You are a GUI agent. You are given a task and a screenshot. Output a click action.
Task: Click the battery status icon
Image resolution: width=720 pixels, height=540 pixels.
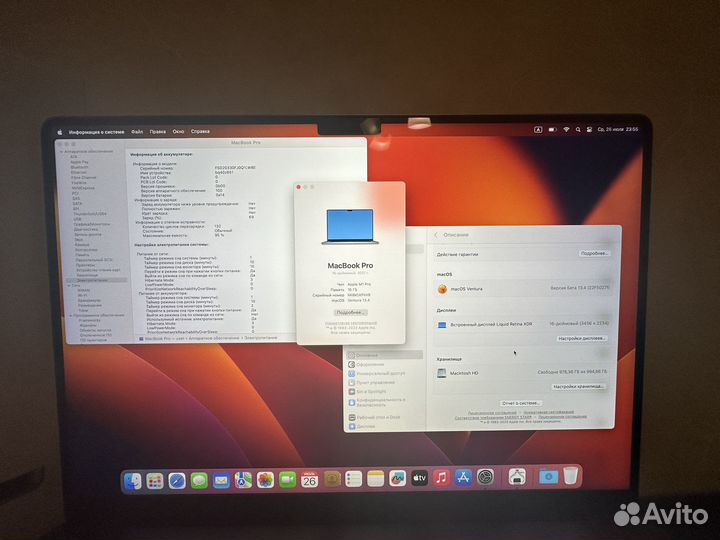coord(552,130)
